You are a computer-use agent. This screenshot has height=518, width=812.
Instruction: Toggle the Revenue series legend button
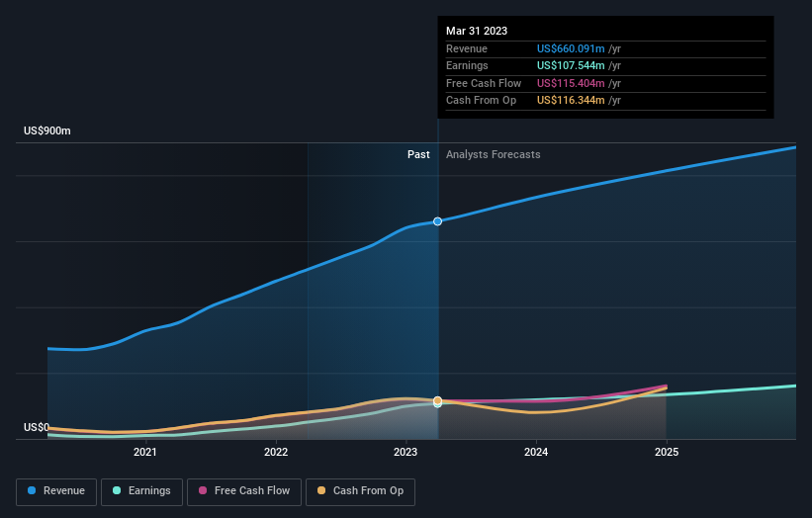[56, 491]
